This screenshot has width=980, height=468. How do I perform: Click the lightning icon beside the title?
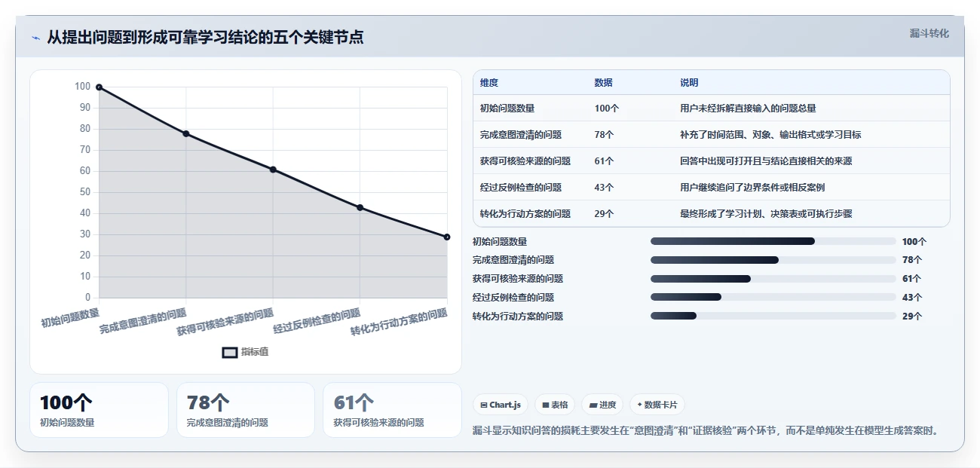[x=35, y=38]
